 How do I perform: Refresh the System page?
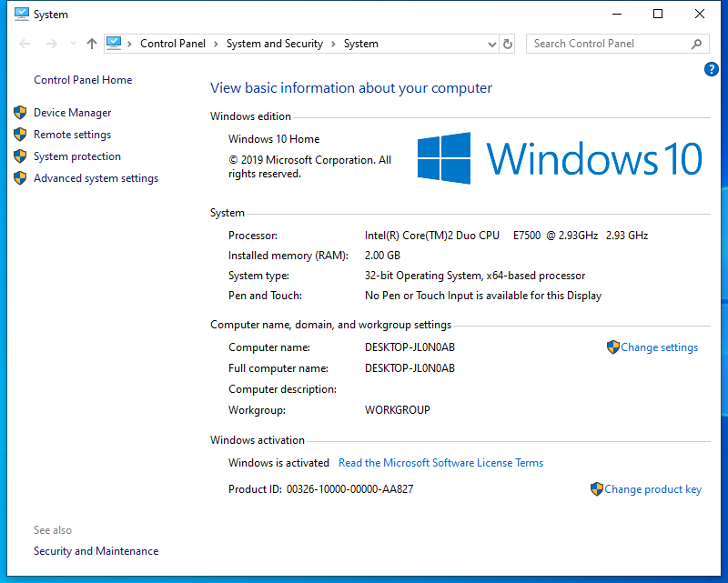click(x=508, y=44)
